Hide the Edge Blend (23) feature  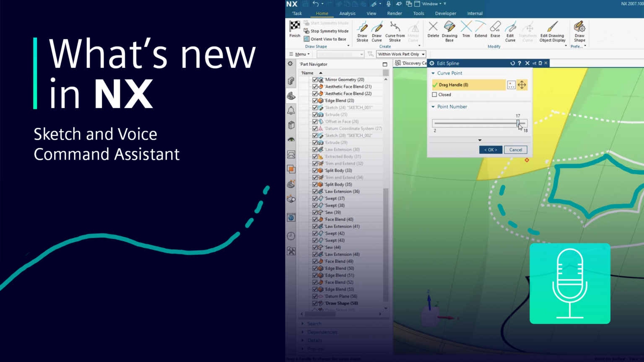(315, 101)
